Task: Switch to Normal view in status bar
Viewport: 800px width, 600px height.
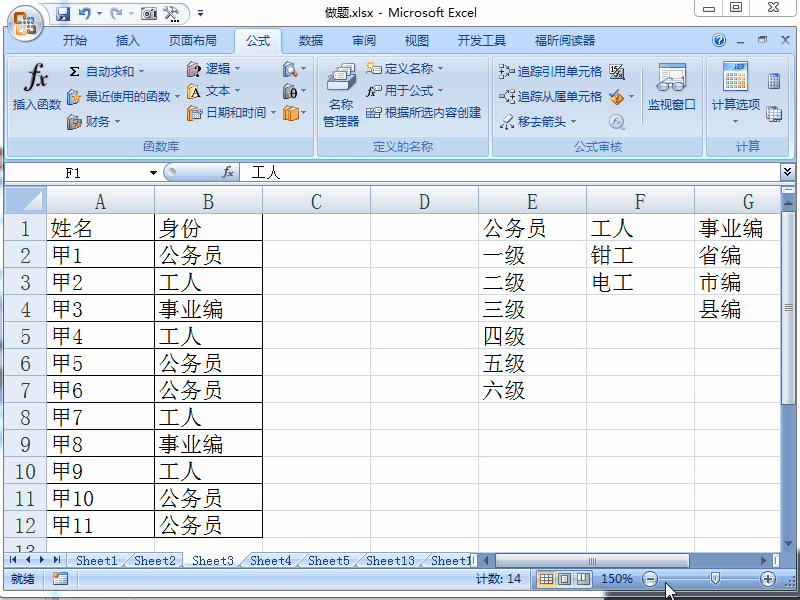Action: (x=546, y=579)
